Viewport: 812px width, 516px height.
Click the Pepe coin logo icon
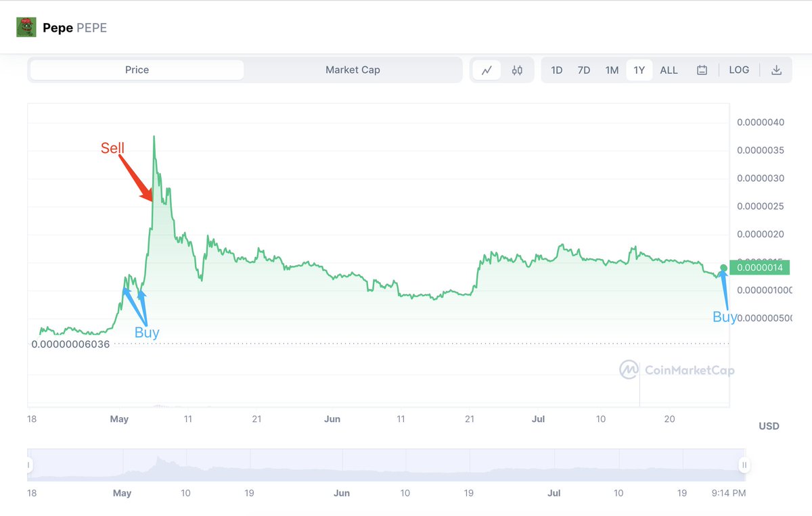click(26, 28)
